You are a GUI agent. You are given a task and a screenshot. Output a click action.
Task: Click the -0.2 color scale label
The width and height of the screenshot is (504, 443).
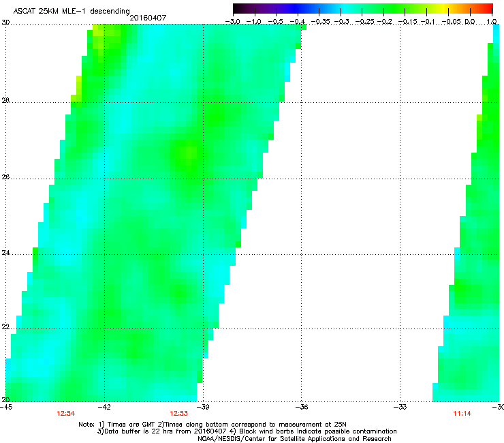pyautogui.click(x=384, y=22)
